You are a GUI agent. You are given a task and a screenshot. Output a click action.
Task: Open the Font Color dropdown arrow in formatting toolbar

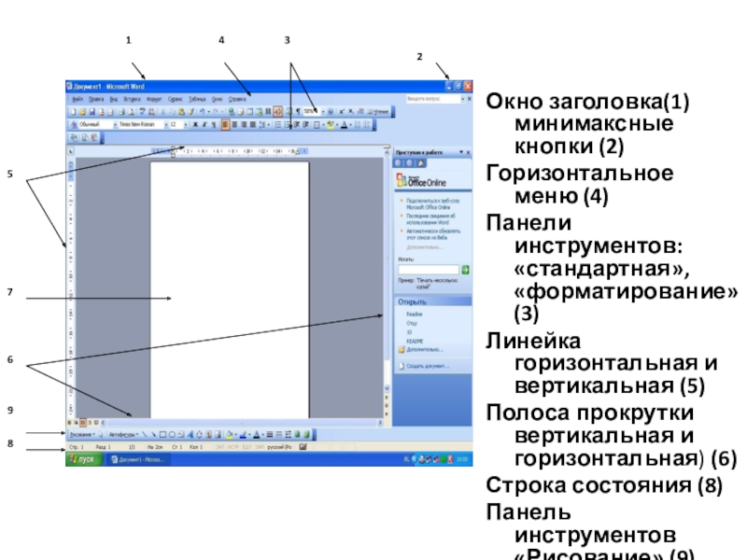click(351, 124)
